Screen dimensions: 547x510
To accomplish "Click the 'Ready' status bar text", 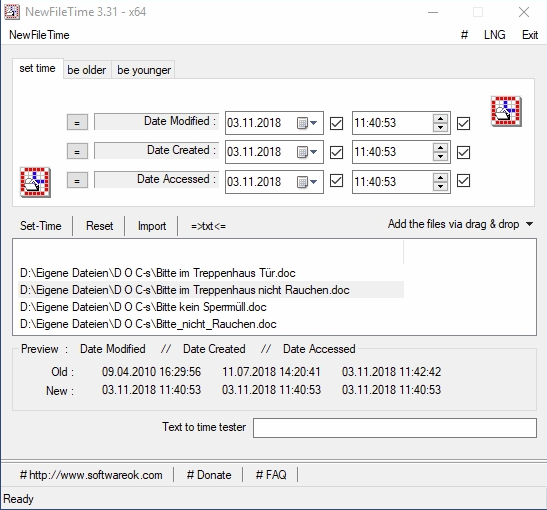I will pyautogui.click(x=18, y=499).
